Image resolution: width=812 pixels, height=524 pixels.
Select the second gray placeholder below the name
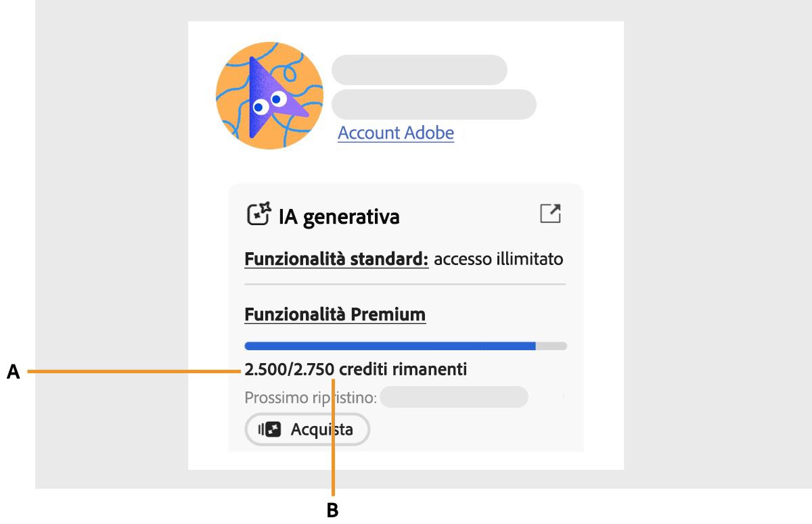tap(433, 104)
